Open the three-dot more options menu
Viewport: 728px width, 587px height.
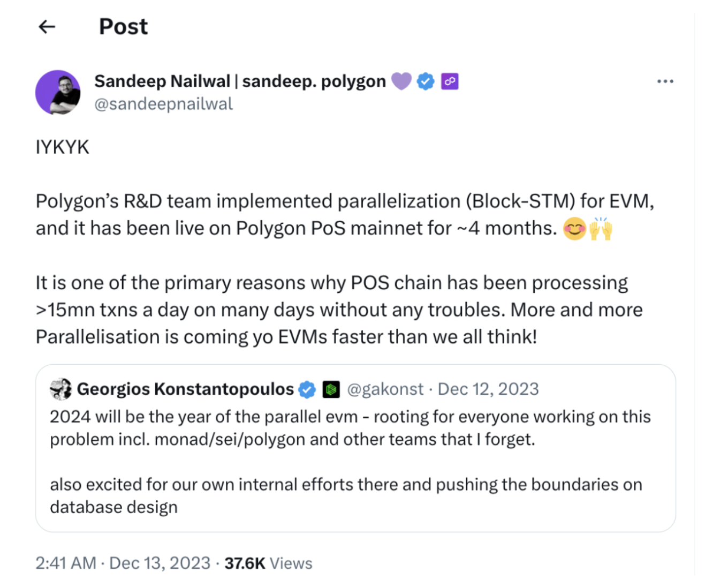pos(665,81)
